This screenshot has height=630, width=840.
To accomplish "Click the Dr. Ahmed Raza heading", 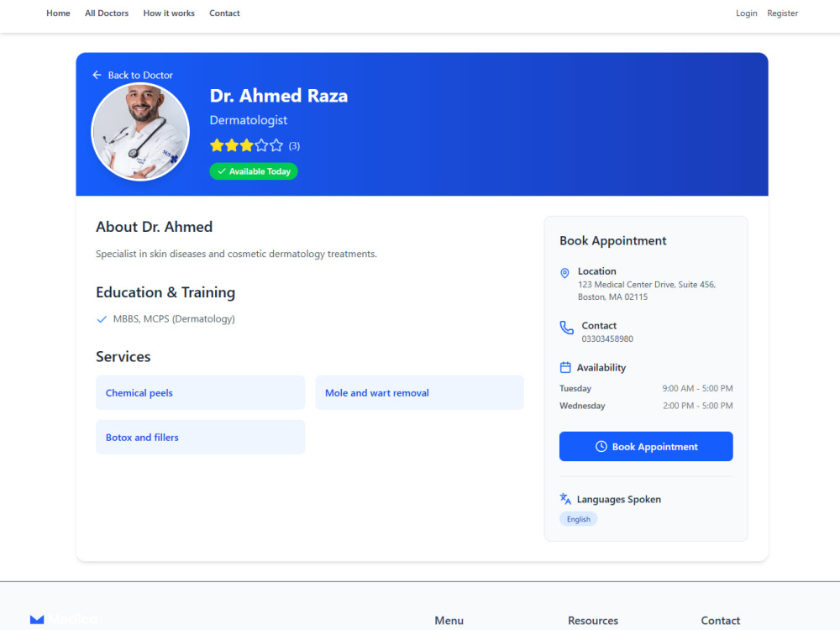I will point(279,96).
